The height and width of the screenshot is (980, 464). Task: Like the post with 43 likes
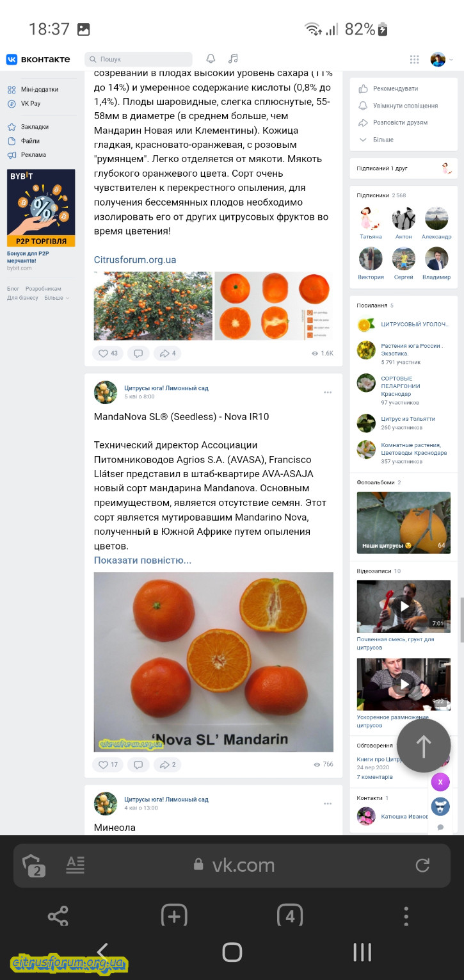pos(108,353)
